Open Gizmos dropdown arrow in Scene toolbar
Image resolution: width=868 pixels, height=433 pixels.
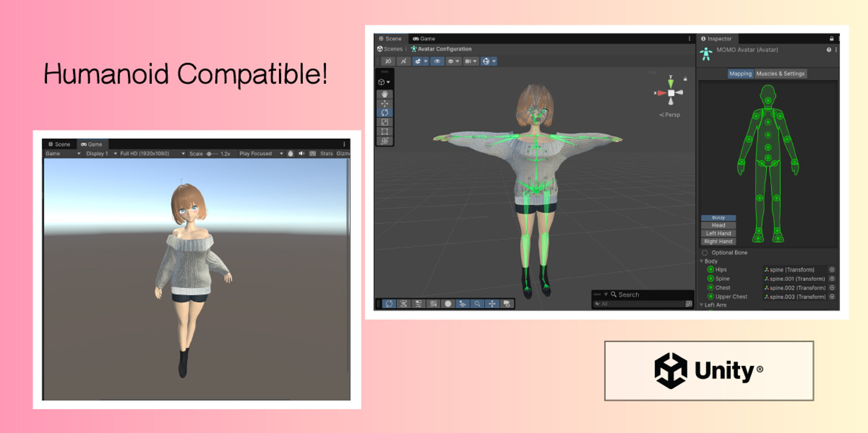(x=494, y=61)
